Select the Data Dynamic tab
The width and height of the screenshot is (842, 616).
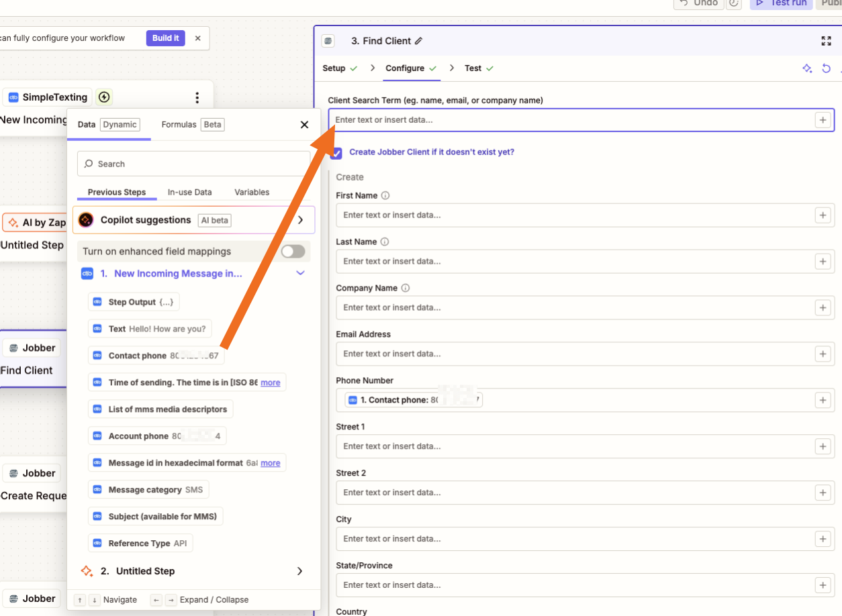109,125
